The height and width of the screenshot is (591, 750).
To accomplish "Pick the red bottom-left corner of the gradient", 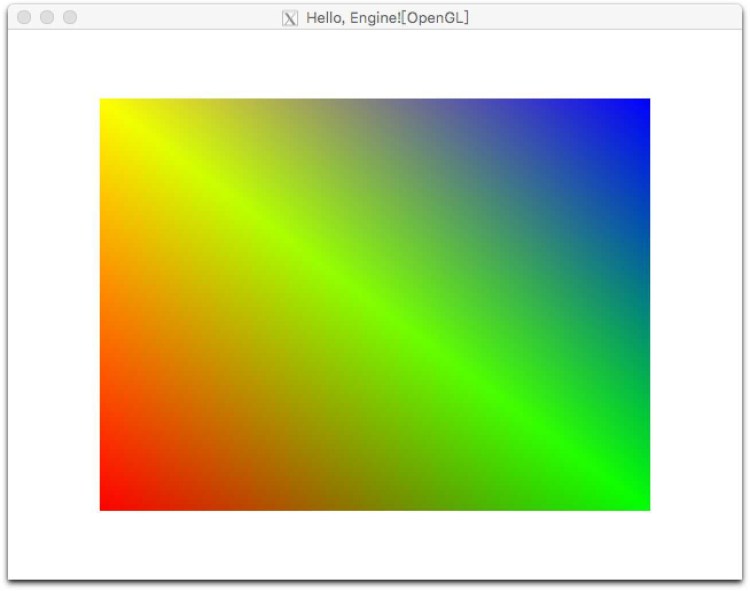I will (x=108, y=502).
